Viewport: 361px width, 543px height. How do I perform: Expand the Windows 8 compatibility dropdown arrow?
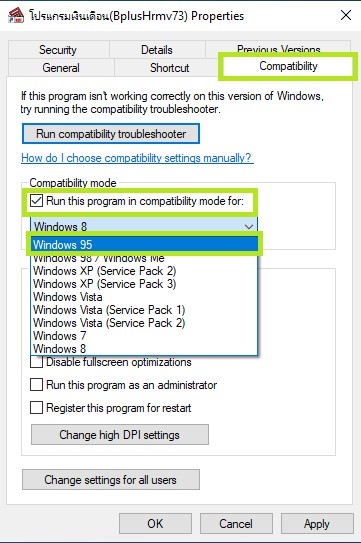click(x=248, y=226)
